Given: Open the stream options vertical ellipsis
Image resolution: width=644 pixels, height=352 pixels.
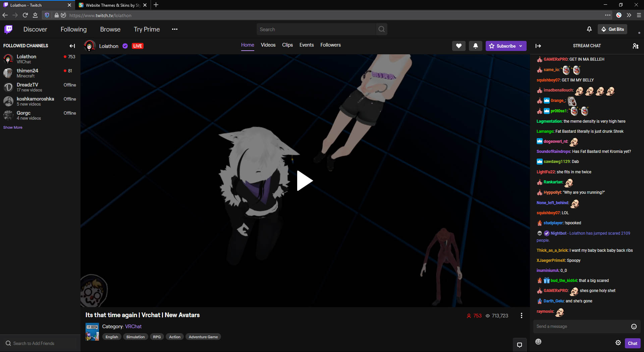Looking at the screenshot, I should [521, 315].
